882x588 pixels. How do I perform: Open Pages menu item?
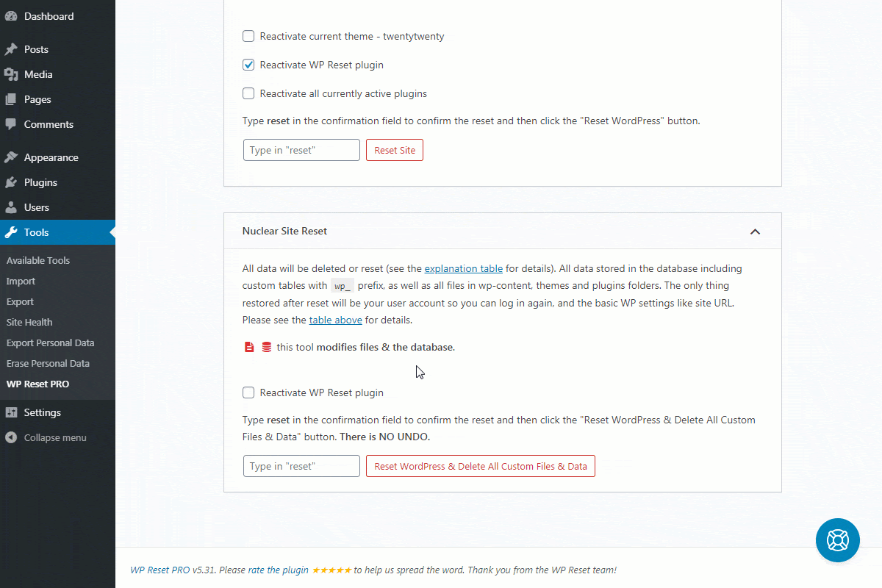point(57,99)
